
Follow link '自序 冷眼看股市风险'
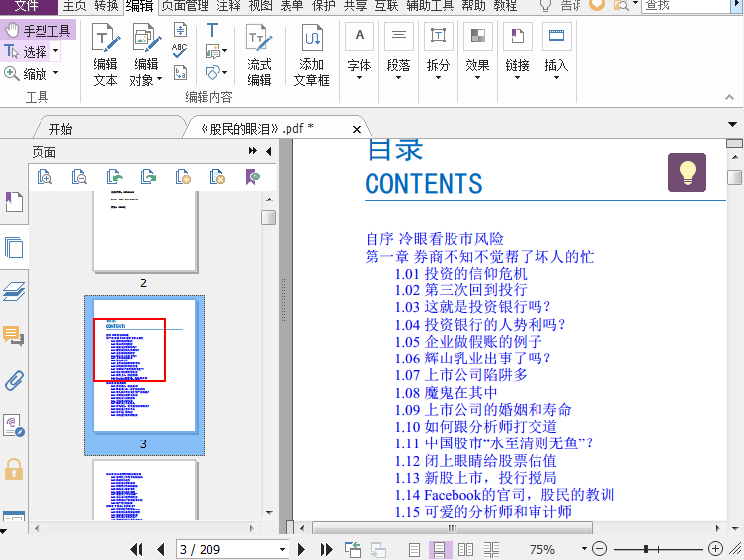[x=434, y=239]
